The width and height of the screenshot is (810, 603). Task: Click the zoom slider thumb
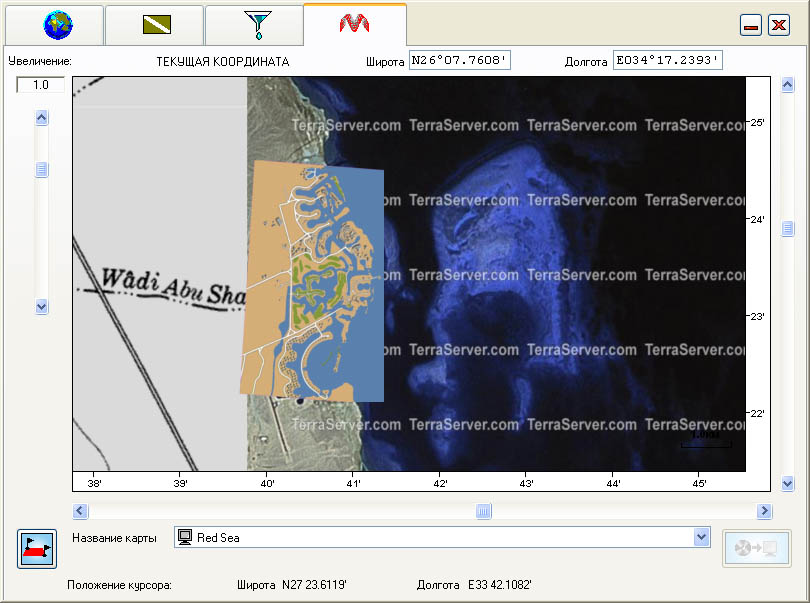[x=42, y=169]
